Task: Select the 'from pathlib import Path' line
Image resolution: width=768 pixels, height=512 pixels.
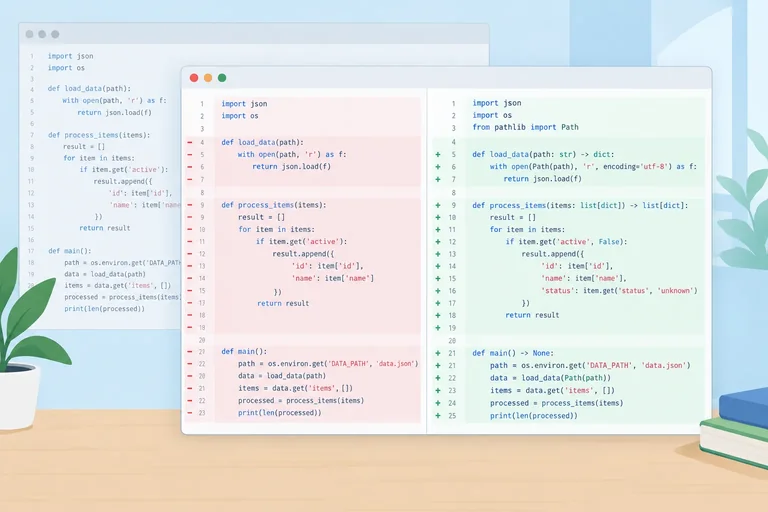Action: coord(525,127)
